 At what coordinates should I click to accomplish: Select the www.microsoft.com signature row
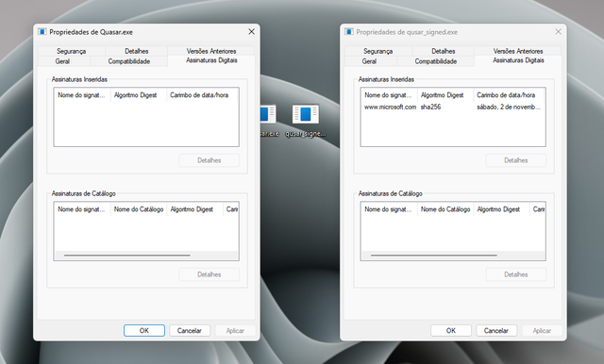[453, 107]
